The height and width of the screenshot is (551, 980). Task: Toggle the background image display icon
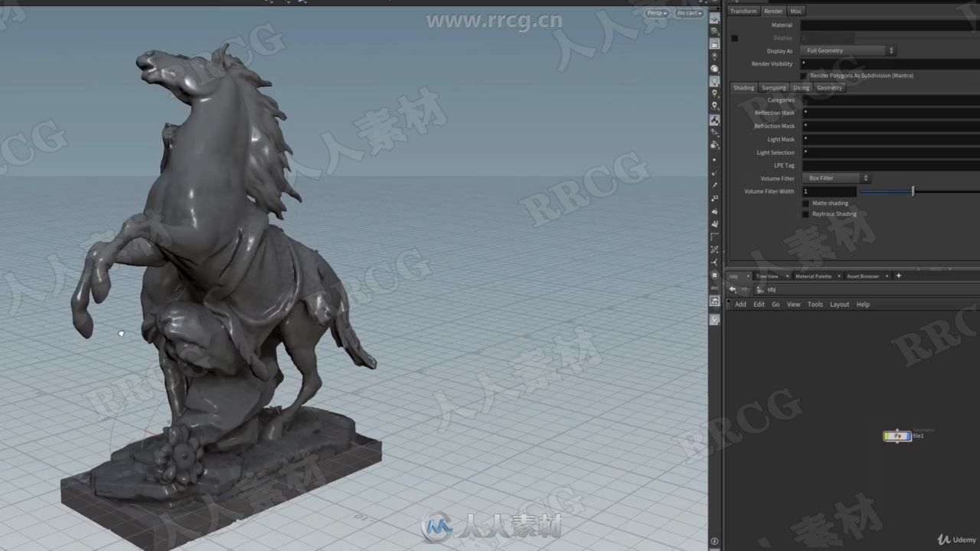point(715,301)
